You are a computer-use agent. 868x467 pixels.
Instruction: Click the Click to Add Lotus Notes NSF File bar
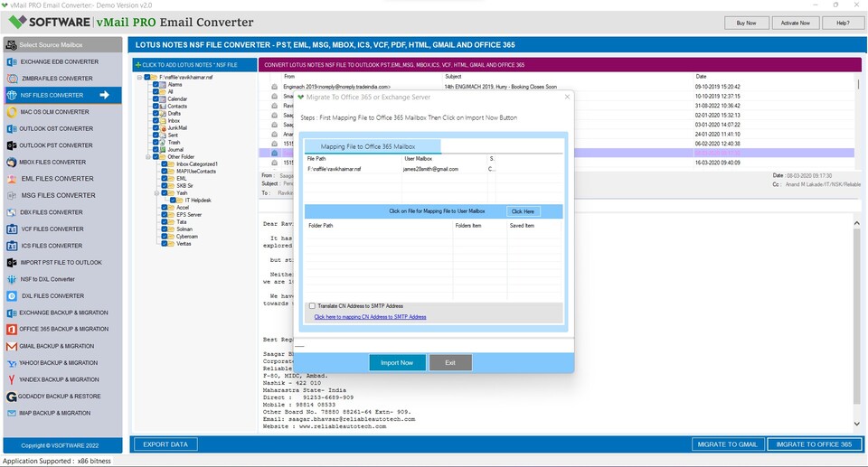[195, 65]
